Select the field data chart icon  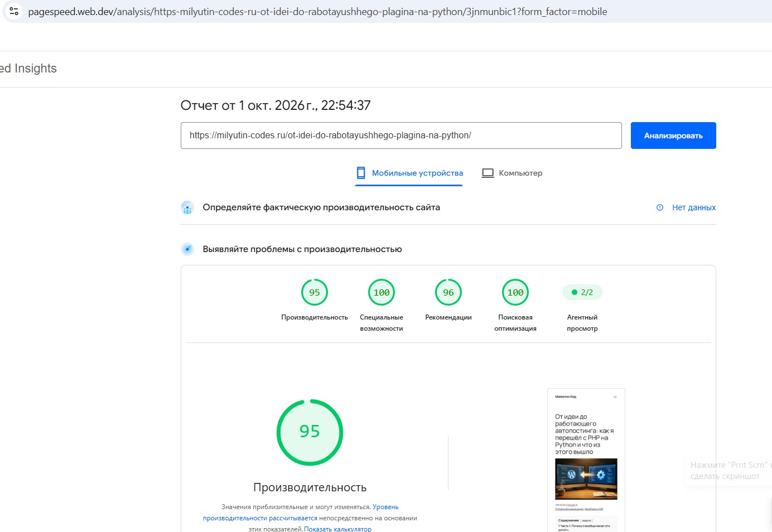pos(187,207)
